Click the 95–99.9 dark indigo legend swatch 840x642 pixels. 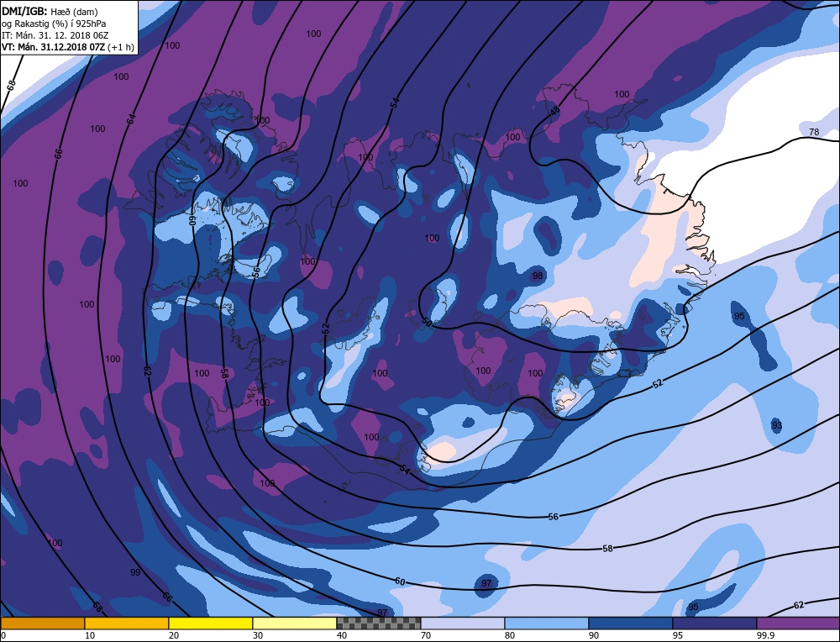(715, 624)
